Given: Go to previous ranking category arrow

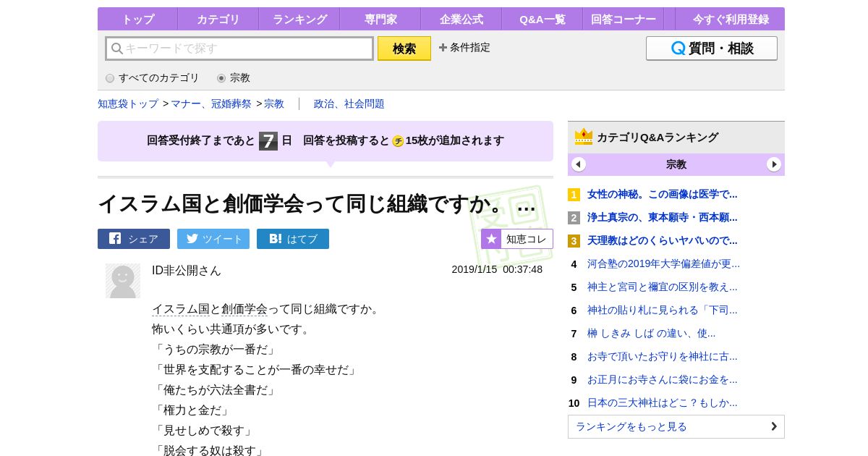Looking at the screenshot, I should pyautogui.click(x=579, y=164).
